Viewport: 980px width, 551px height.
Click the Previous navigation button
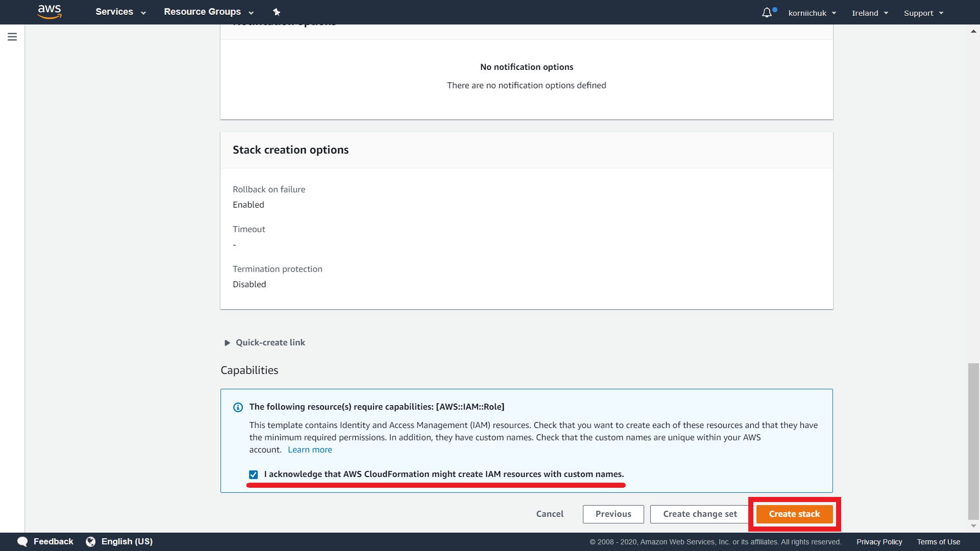(613, 513)
